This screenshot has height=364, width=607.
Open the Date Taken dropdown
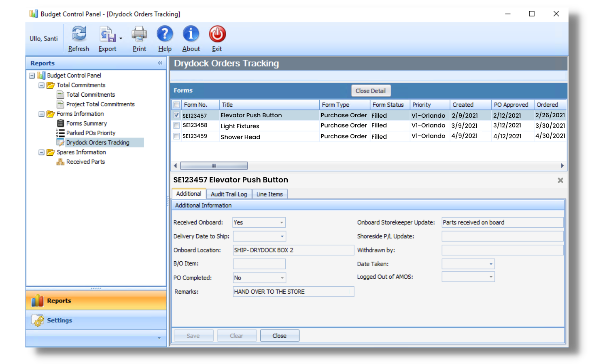pyautogui.click(x=490, y=264)
